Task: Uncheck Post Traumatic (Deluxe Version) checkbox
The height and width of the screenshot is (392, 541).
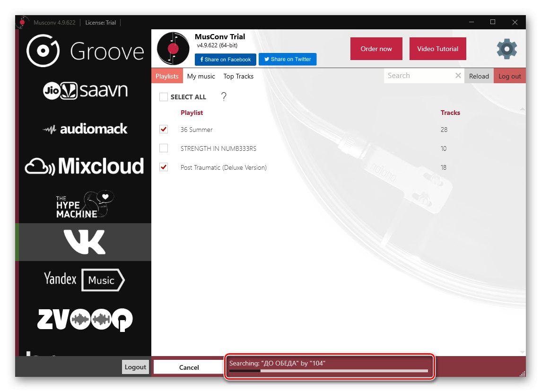Action: 164,167
